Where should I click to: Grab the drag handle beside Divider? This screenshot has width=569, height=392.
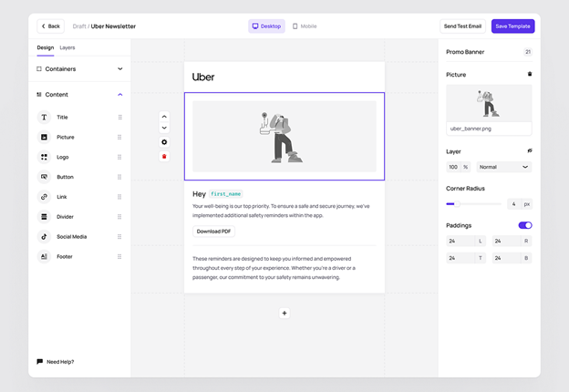119,217
